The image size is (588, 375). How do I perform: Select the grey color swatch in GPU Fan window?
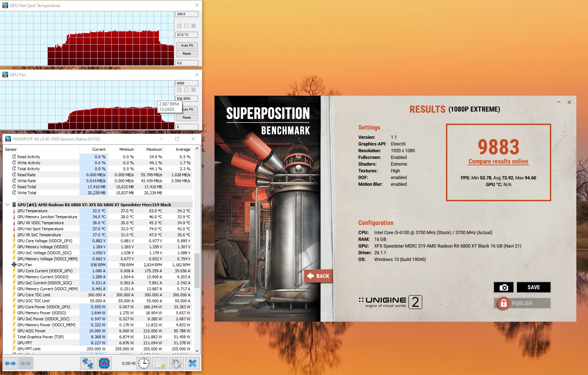(179, 90)
